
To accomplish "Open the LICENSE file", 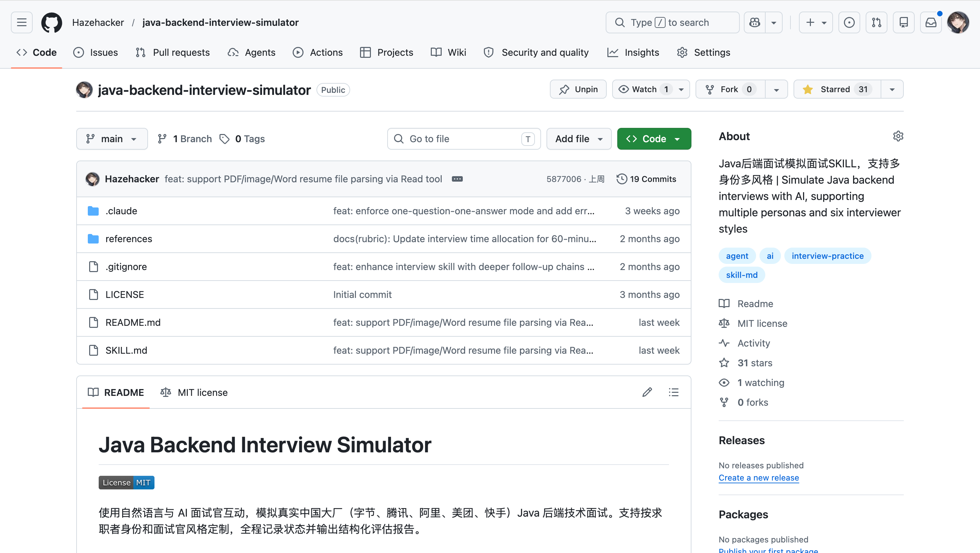I will [x=125, y=295].
